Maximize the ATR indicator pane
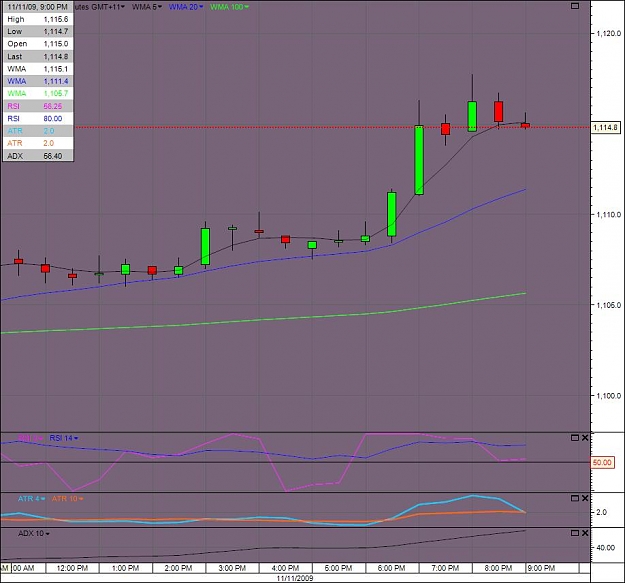The height and width of the screenshot is (583, 625). (575, 498)
